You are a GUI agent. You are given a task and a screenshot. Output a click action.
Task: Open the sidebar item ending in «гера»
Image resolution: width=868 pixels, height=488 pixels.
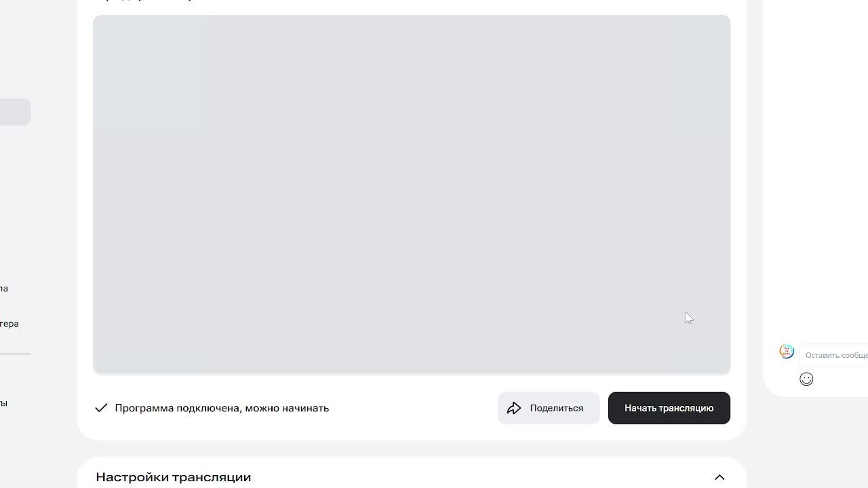tap(9, 324)
